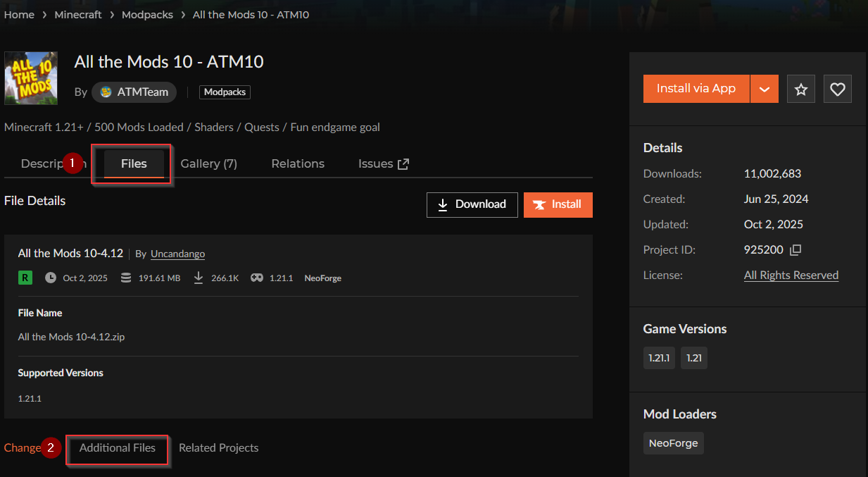Open the Issues external link tab
This screenshot has height=477, width=868.
click(x=383, y=163)
